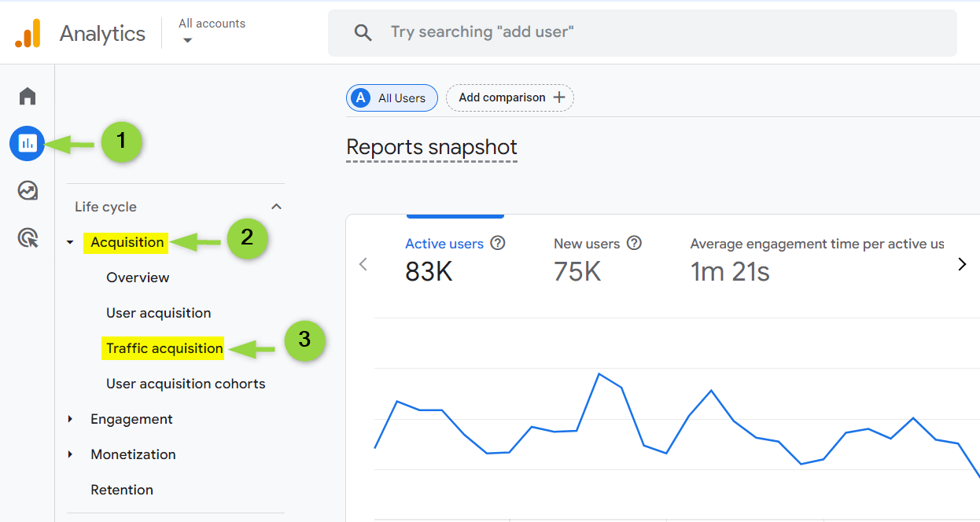Open the Active users question mark tooltip icon
980x522 pixels.
click(498, 244)
